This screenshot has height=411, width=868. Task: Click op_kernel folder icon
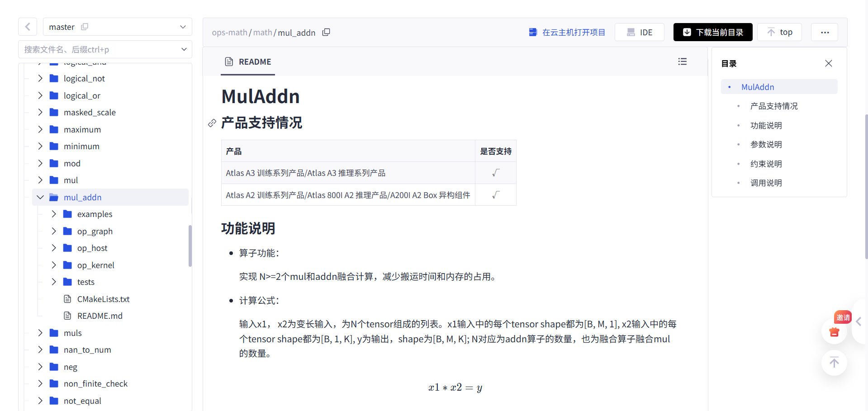(x=67, y=265)
